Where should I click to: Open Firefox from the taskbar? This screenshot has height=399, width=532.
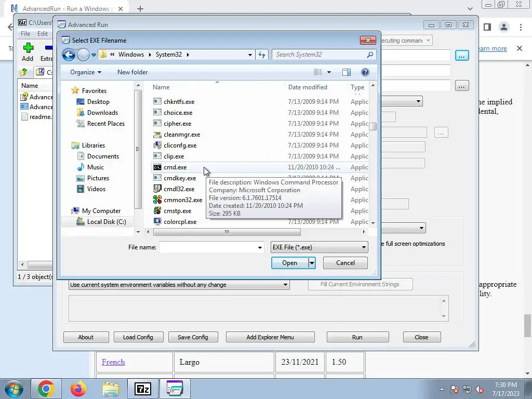78,389
